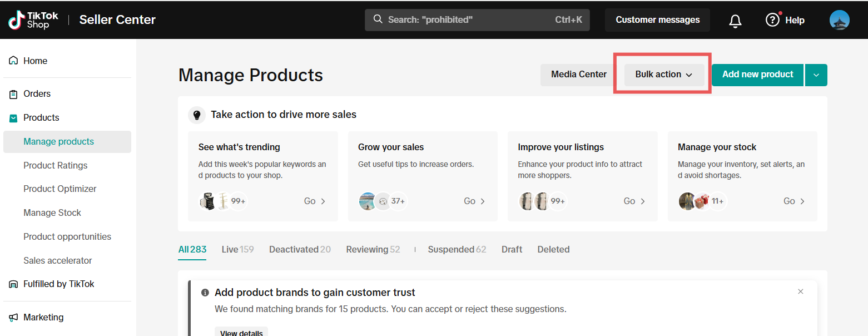Screen dimensions: 868x336
Task: Switch to the Live products tab
Action: pos(237,249)
